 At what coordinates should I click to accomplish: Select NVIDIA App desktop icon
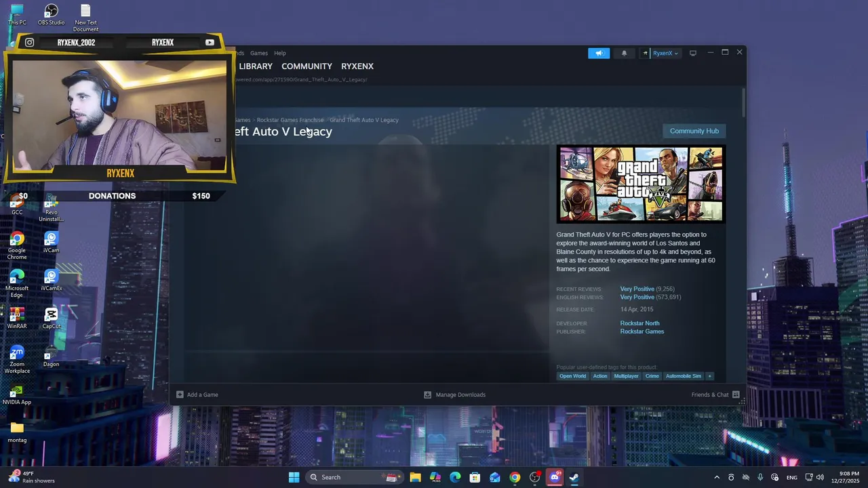[17, 394]
